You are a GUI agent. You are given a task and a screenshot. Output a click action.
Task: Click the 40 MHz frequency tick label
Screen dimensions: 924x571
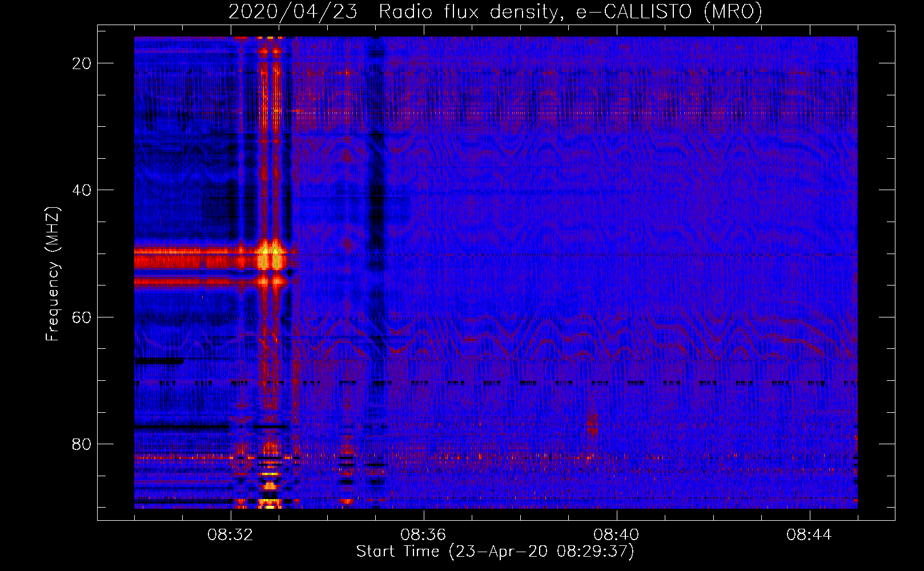coord(82,190)
